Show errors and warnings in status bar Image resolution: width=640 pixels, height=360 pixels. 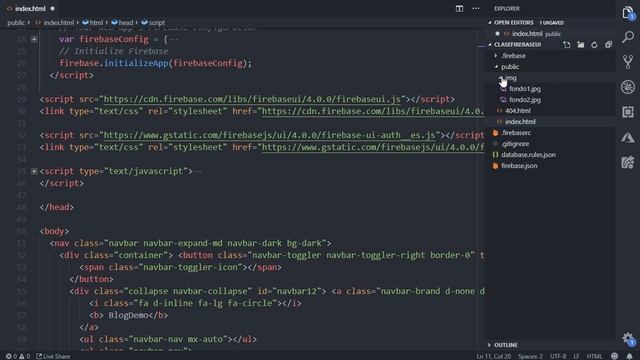coord(18,356)
